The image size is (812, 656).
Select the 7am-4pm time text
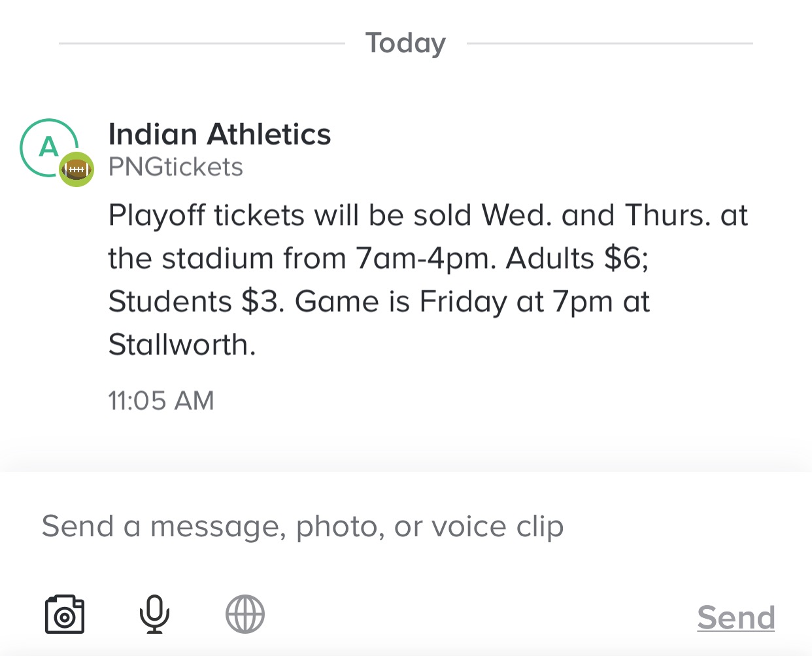pos(426,258)
